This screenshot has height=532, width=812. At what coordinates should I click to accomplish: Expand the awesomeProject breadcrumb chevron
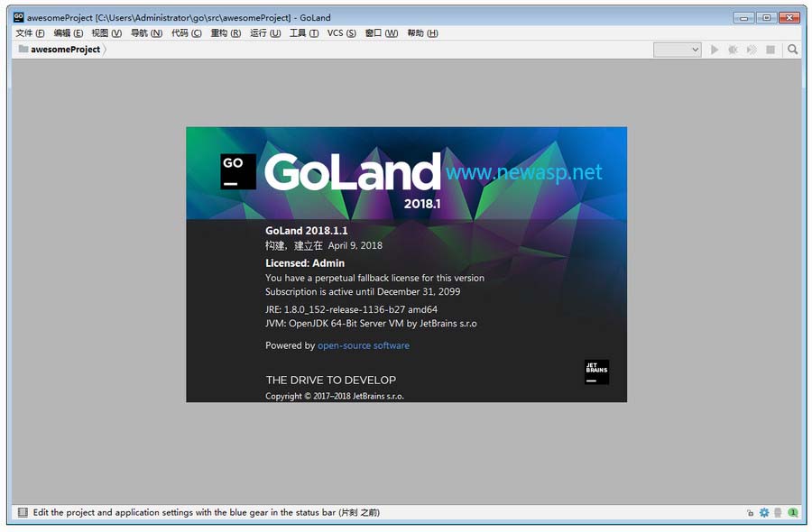click(104, 50)
